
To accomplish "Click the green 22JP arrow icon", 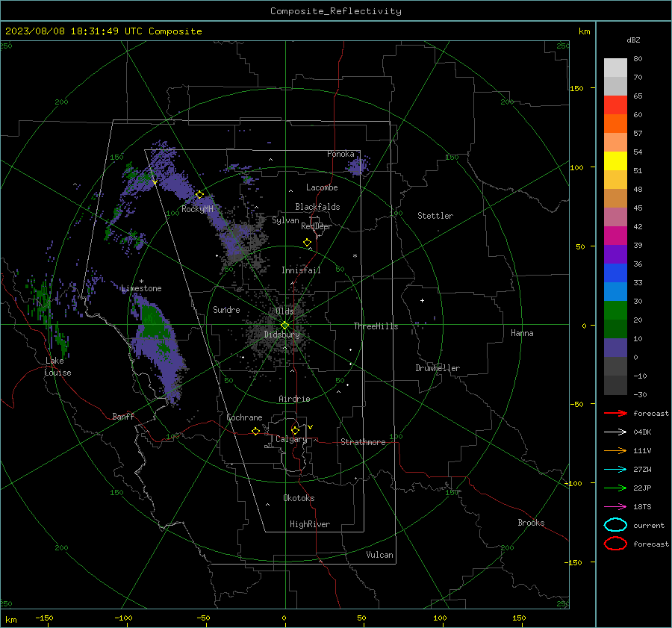I will [x=615, y=488].
